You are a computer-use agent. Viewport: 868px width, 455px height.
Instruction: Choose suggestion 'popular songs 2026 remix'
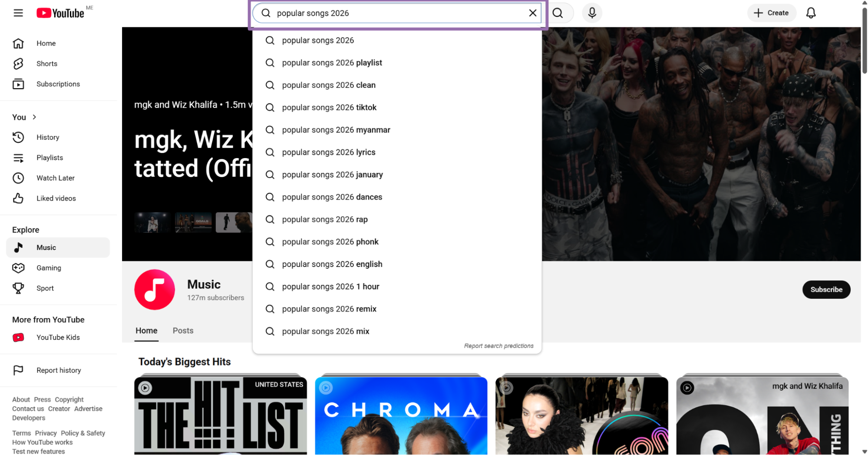pos(397,309)
